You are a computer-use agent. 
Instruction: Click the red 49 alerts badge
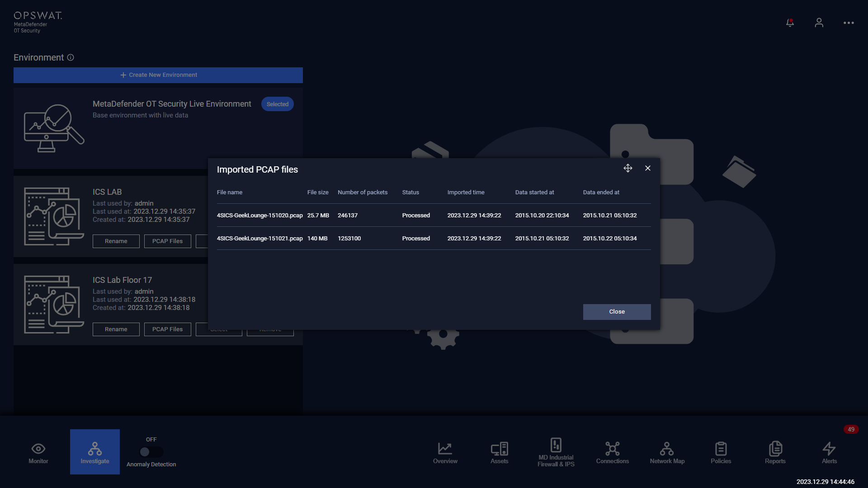[851, 429]
